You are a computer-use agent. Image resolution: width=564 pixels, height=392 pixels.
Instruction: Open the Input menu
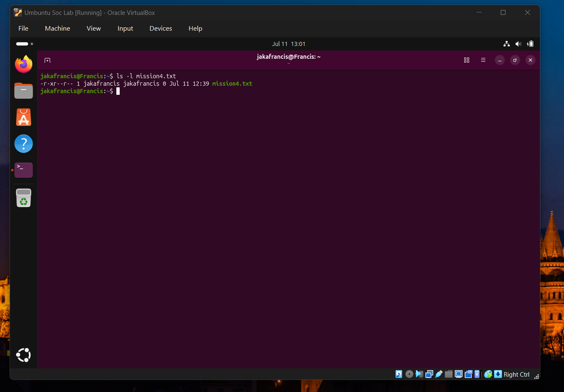[125, 28]
